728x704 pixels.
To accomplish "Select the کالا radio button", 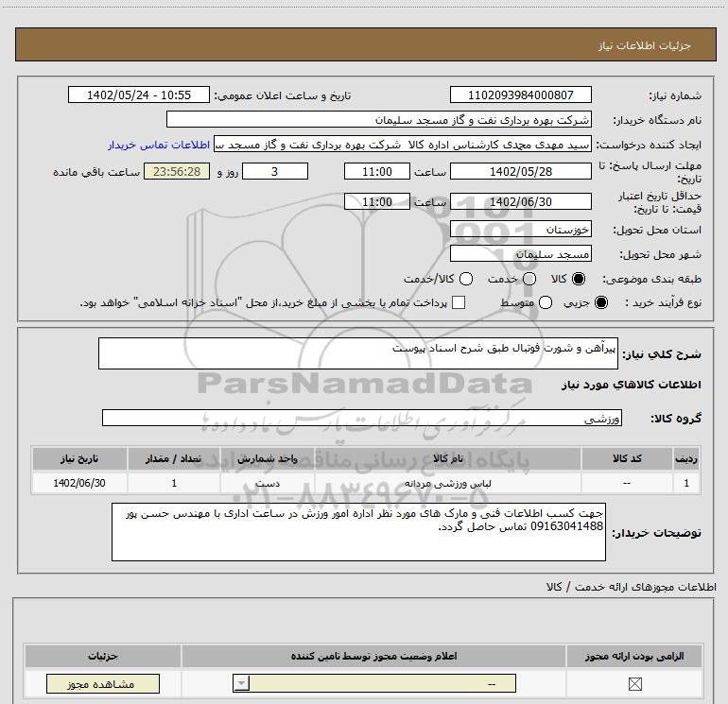I will click(x=579, y=279).
